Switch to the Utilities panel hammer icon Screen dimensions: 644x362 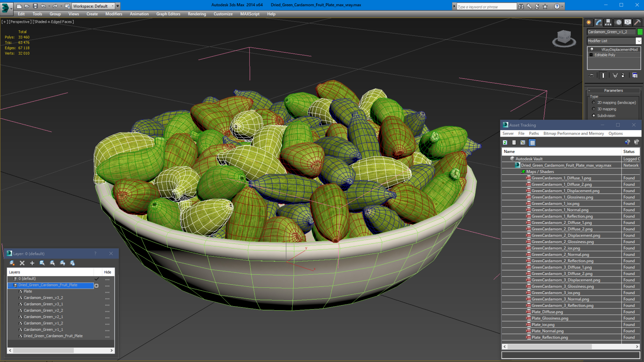click(637, 23)
